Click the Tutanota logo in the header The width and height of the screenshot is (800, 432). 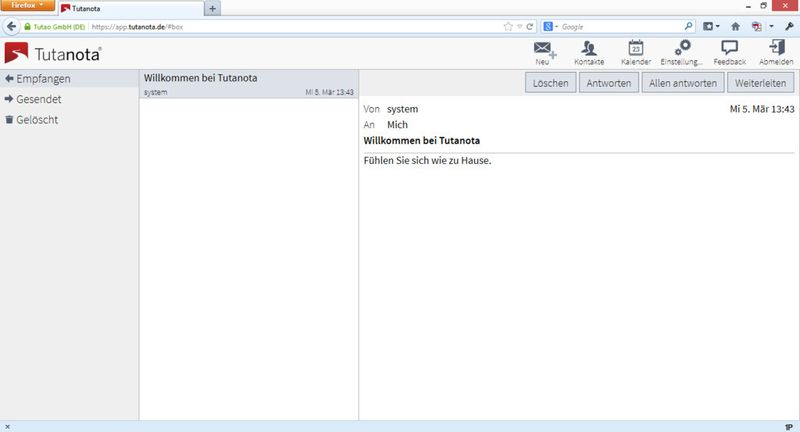(53, 54)
